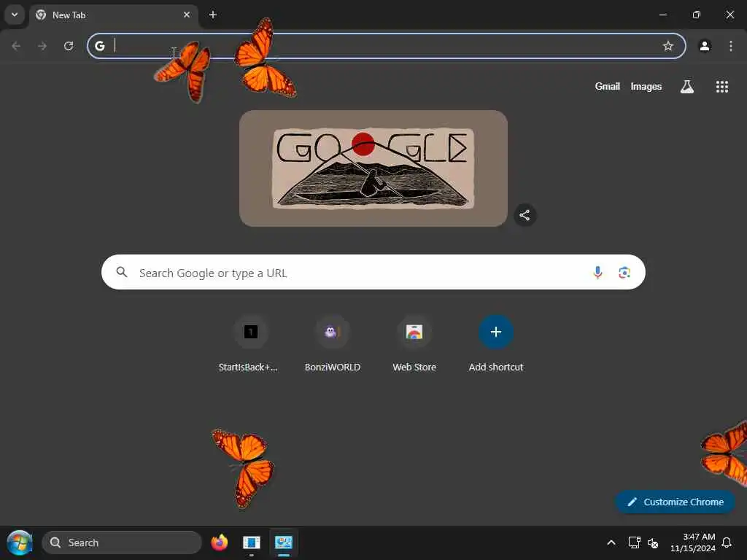The width and height of the screenshot is (747, 560).
Task: Open the notifications bell
Action: (727, 542)
